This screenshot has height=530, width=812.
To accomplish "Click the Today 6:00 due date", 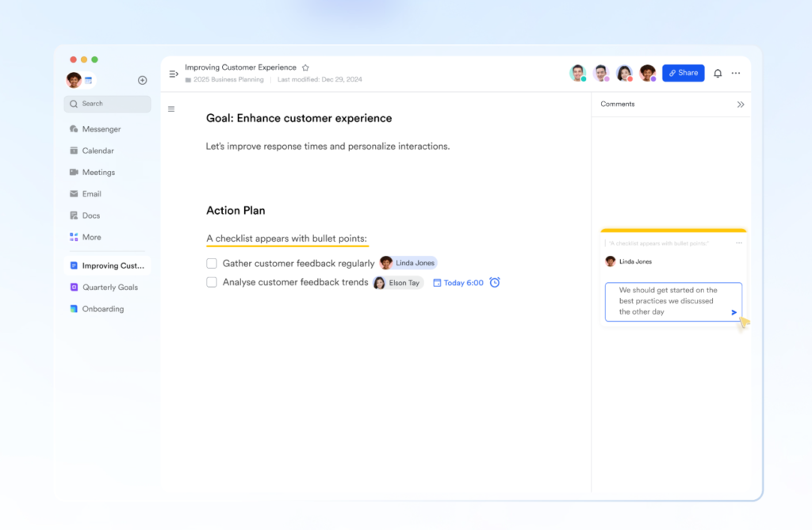I will (458, 283).
